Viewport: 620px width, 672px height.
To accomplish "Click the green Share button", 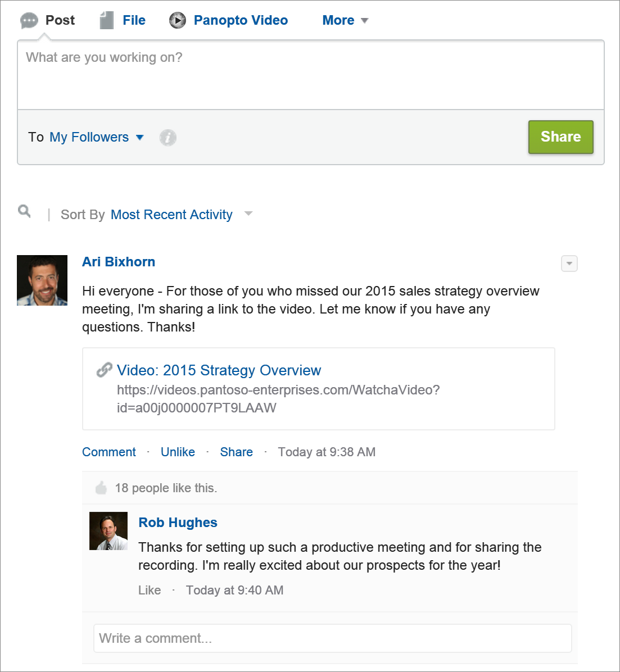I will 560,137.
